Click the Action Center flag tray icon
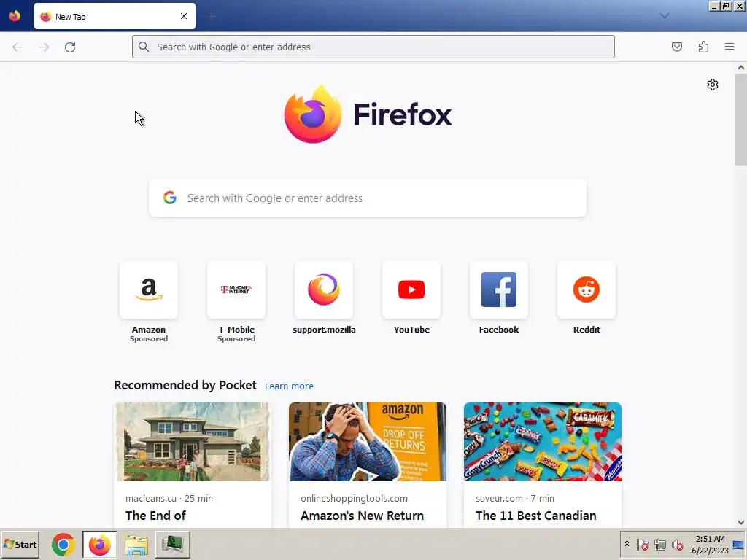 [x=642, y=544]
